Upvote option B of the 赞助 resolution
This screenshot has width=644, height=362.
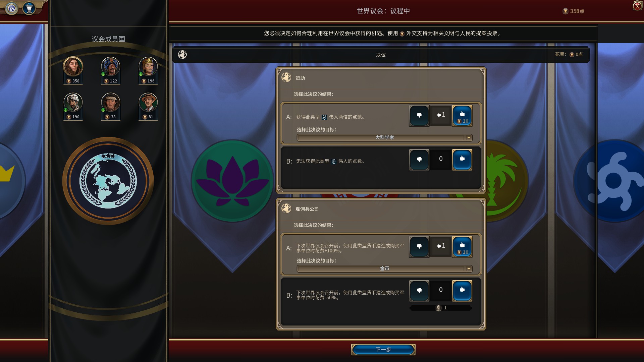pyautogui.click(x=462, y=160)
